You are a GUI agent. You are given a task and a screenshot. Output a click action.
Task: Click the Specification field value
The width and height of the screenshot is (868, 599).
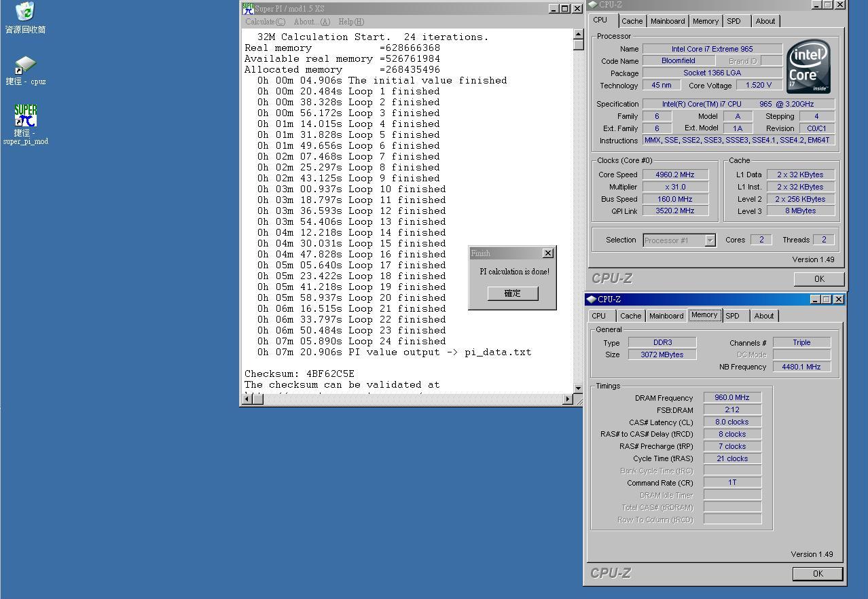739,105
